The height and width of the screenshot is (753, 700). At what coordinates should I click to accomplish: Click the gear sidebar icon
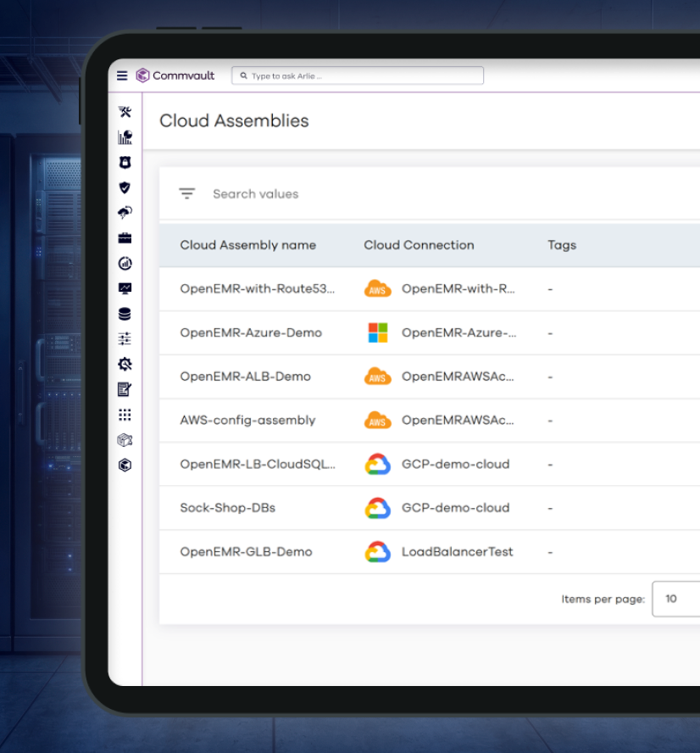coord(125,365)
